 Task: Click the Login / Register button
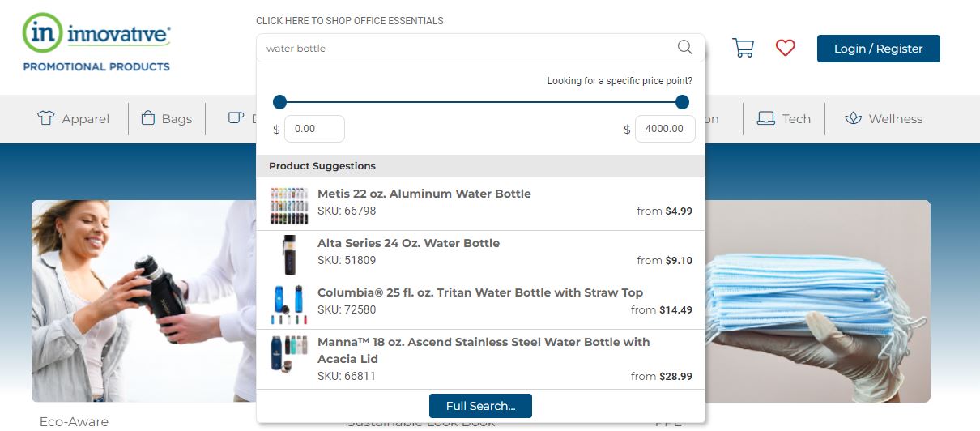coord(878,49)
